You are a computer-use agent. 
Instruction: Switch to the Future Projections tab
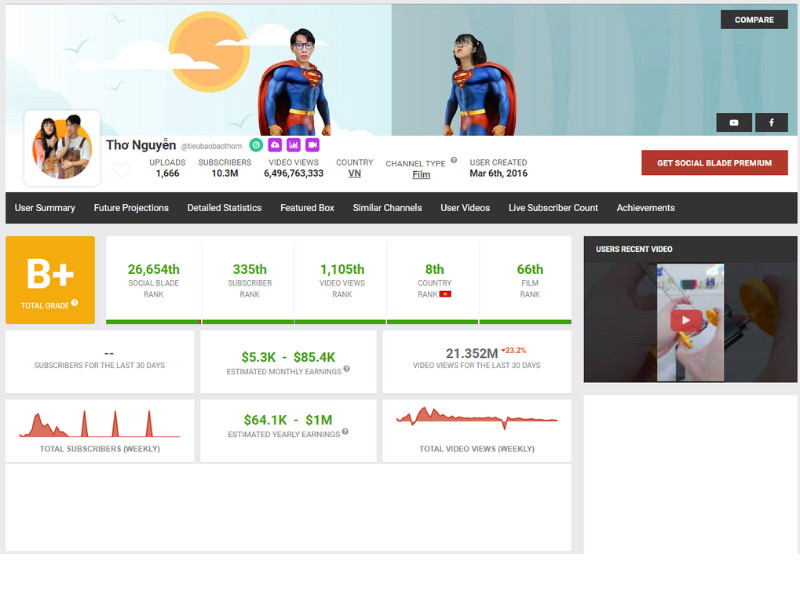[131, 208]
